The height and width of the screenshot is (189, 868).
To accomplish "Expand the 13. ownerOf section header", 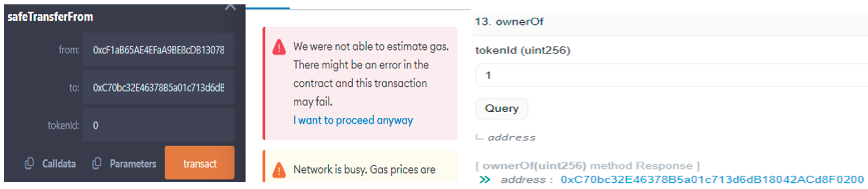I will click(519, 22).
